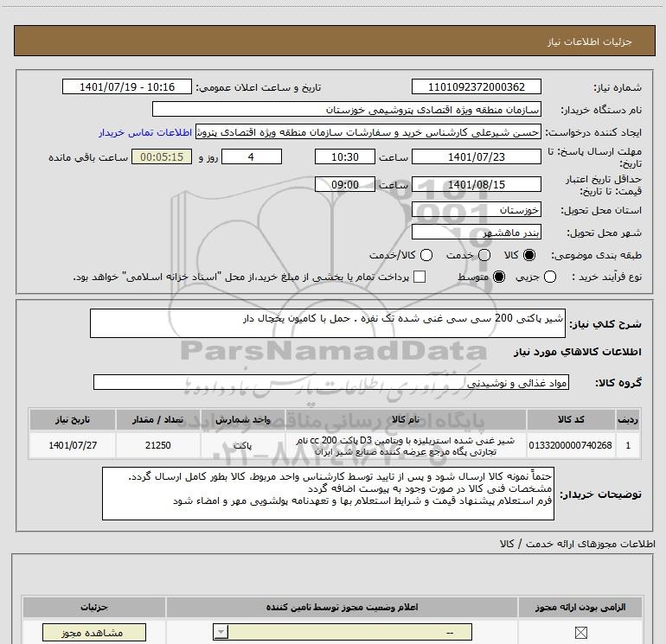Viewport: 666px width, 644px height.
Task: Click the buyer notes text area
Action: click(328, 494)
